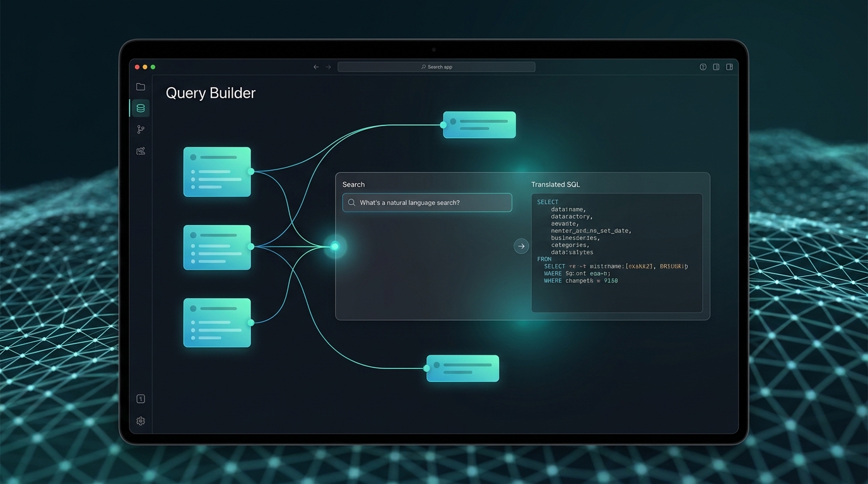Select the database icon in the sidebar
868x484 pixels.
[x=141, y=108]
